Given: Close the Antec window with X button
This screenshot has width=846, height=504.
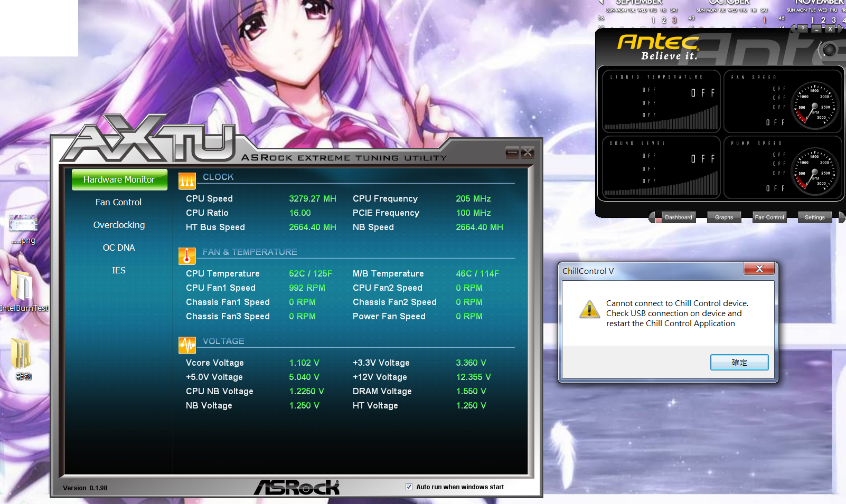Looking at the screenshot, I should click(830, 28).
